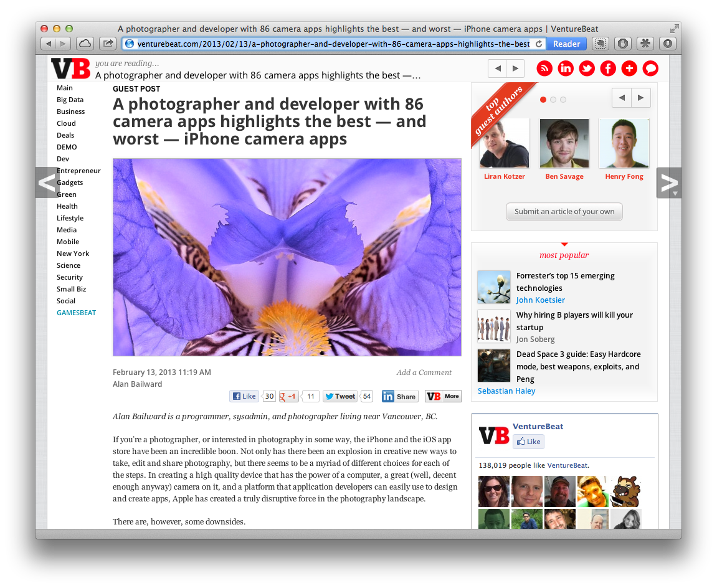Open Sebastian Haley author link
This screenshot has height=588, width=717.
pyautogui.click(x=506, y=391)
